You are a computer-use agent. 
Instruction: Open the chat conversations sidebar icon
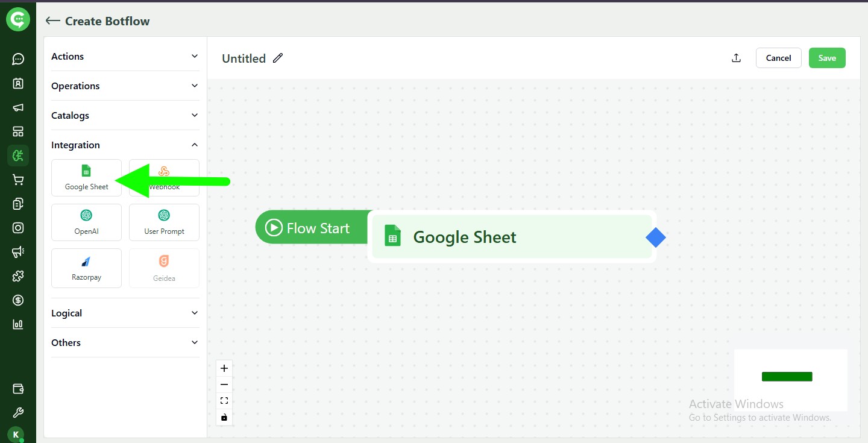[x=18, y=58]
